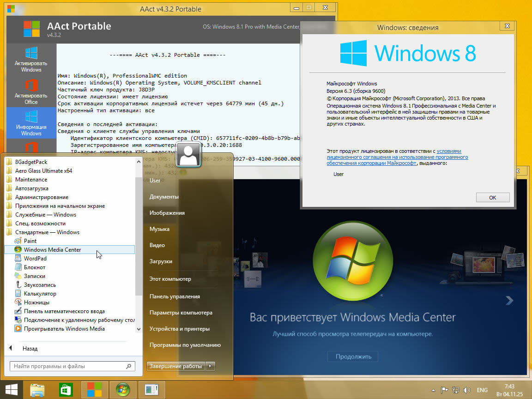Expand the 8GadgetPack folder
This screenshot has width=532, height=399.
tap(31, 162)
